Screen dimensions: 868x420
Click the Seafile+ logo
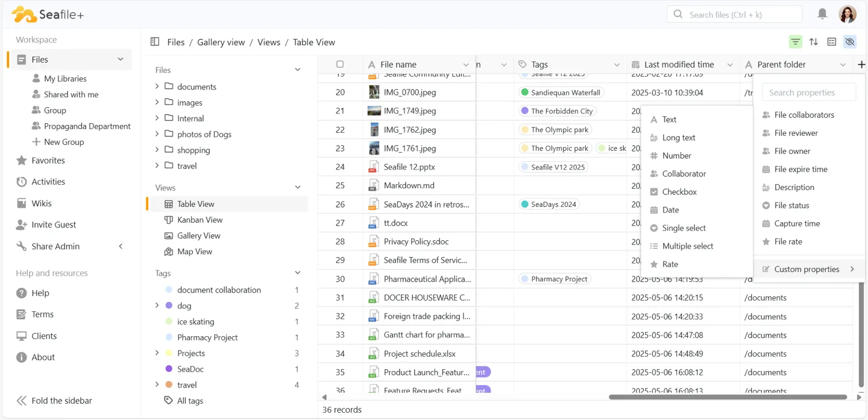pyautogui.click(x=48, y=14)
